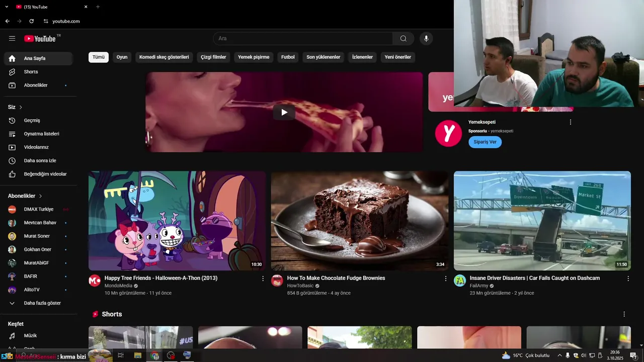The width and height of the screenshot is (644, 362).
Task: Open MondoMedia channel avatar
Action: click(x=95, y=281)
